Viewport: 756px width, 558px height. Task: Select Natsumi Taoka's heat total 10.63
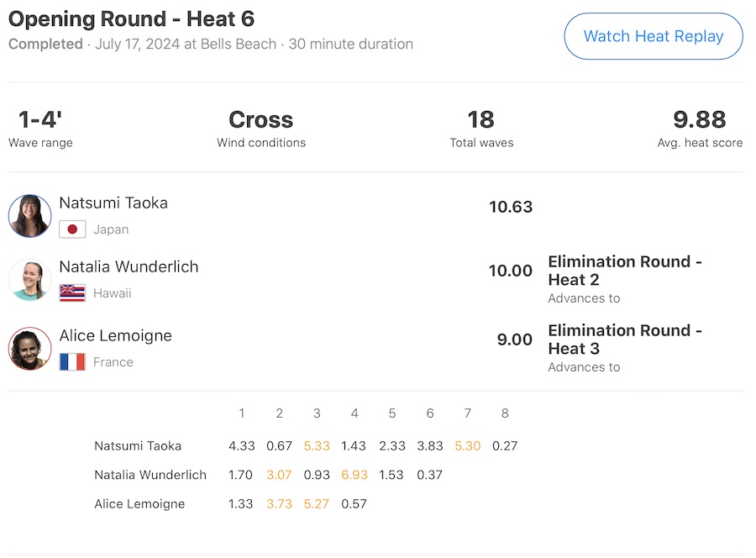[511, 207]
